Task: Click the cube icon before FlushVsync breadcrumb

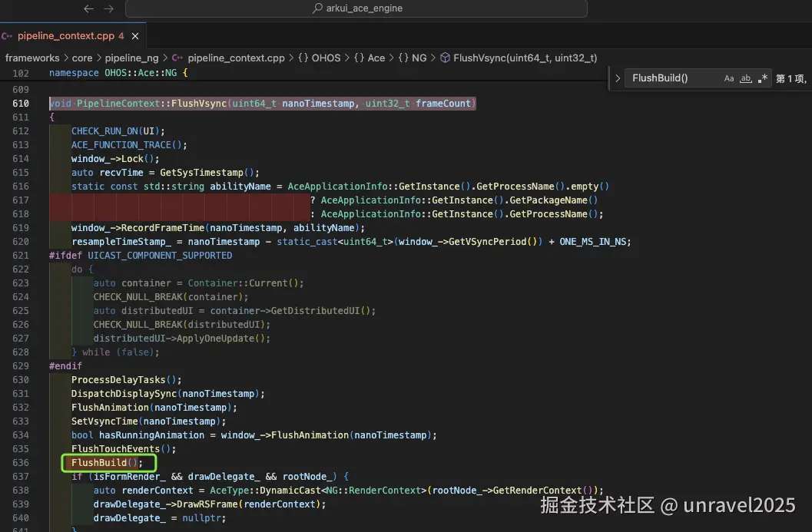Action: (x=445, y=58)
